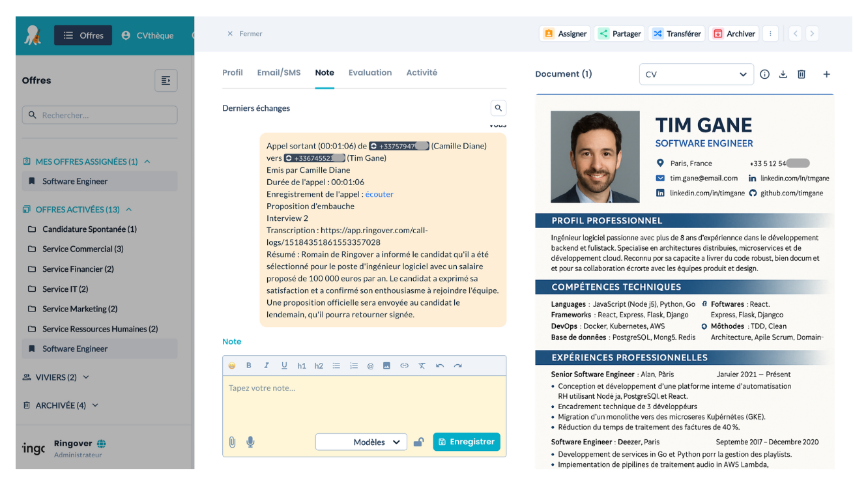Open the search field in Derniers échanges
The height and width of the screenshot is (486, 868).
[x=499, y=107]
